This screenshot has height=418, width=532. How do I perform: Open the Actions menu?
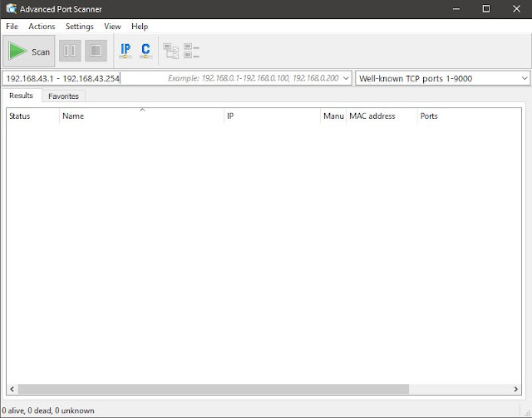[42, 26]
